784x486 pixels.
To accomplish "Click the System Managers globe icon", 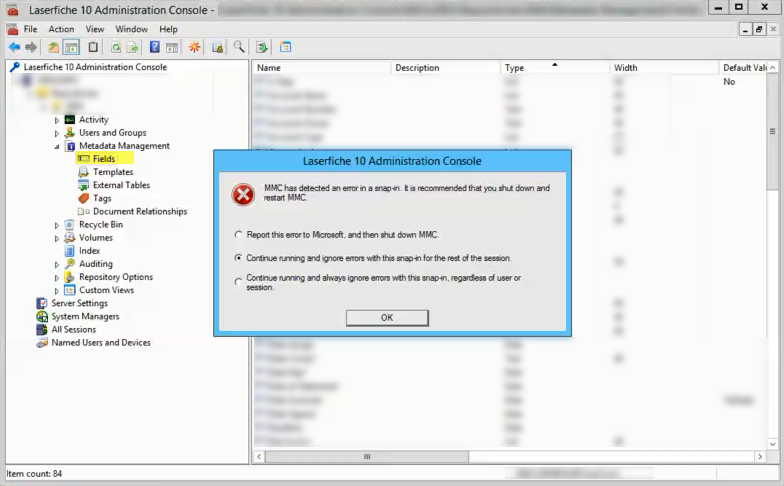I will click(x=42, y=316).
